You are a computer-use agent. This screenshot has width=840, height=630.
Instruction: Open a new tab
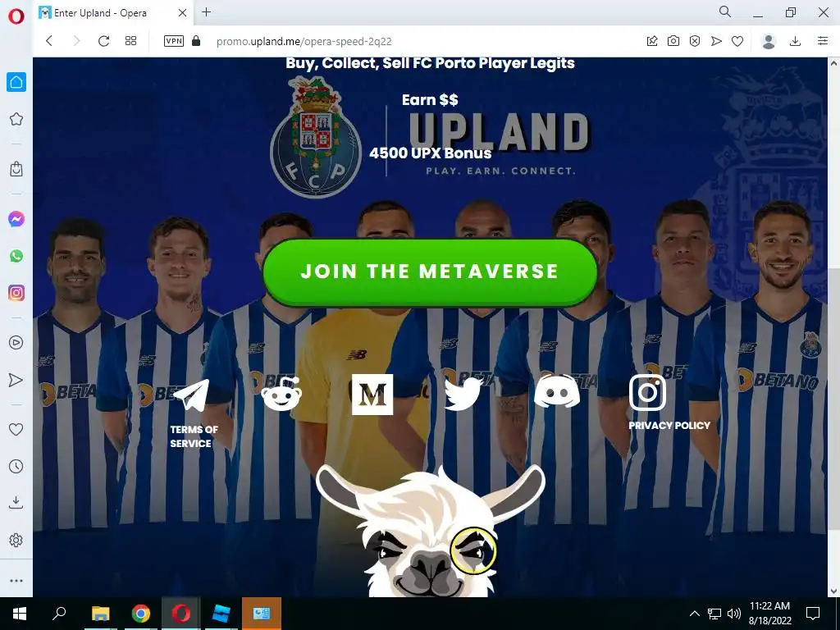click(x=206, y=12)
